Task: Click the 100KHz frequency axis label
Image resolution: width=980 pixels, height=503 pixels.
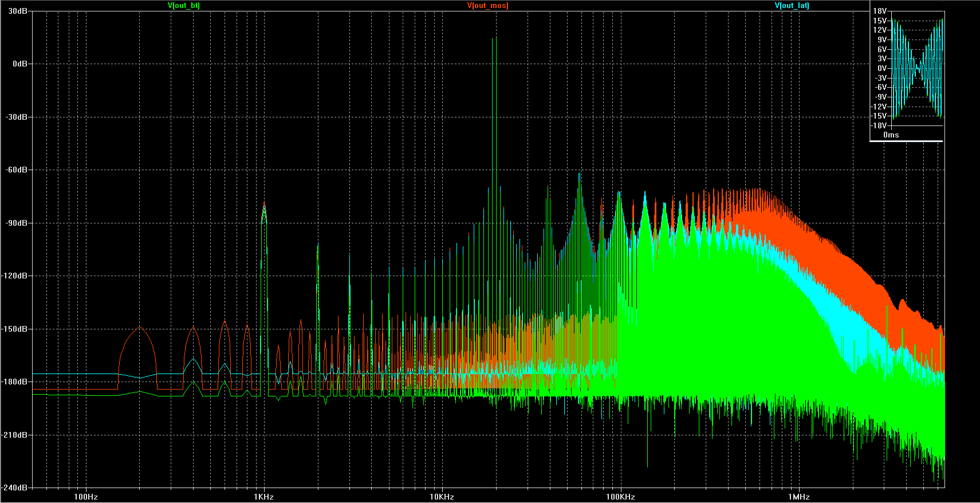Action: 620,497
